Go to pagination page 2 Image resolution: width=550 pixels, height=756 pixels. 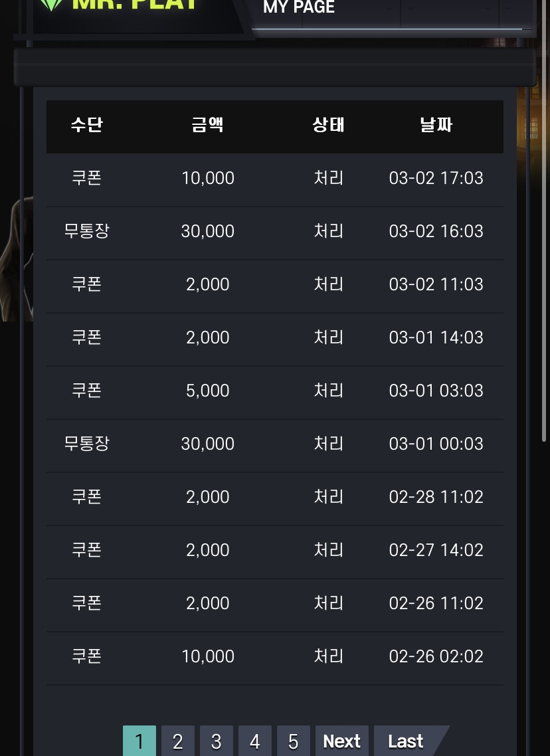(178, 741)
